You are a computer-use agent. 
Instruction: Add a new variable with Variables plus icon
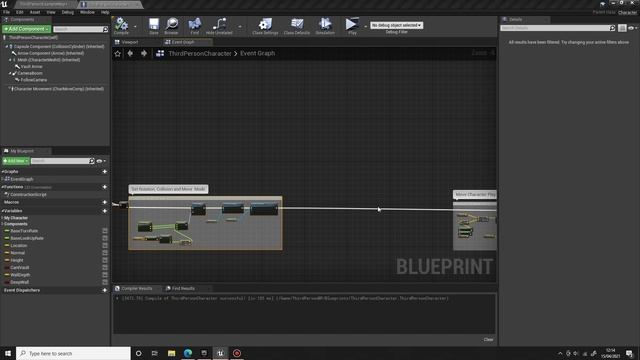[x=104, y=211]
